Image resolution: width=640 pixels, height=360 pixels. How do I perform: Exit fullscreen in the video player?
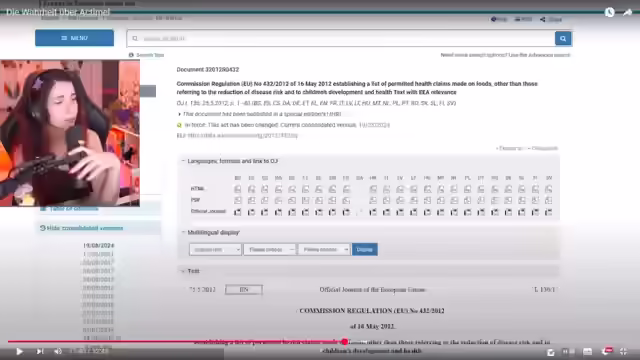[x=624, y=351]
